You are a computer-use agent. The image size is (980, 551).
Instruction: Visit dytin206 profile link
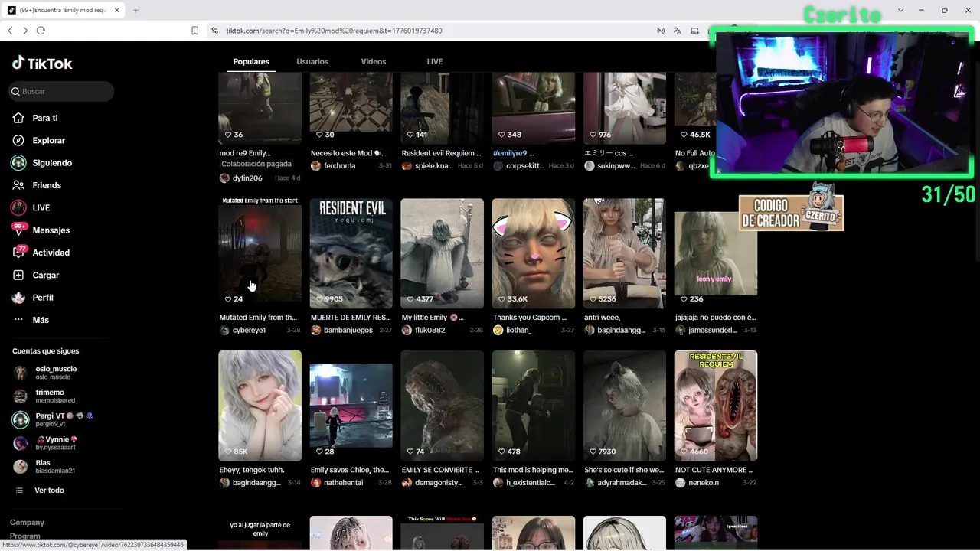247,178
